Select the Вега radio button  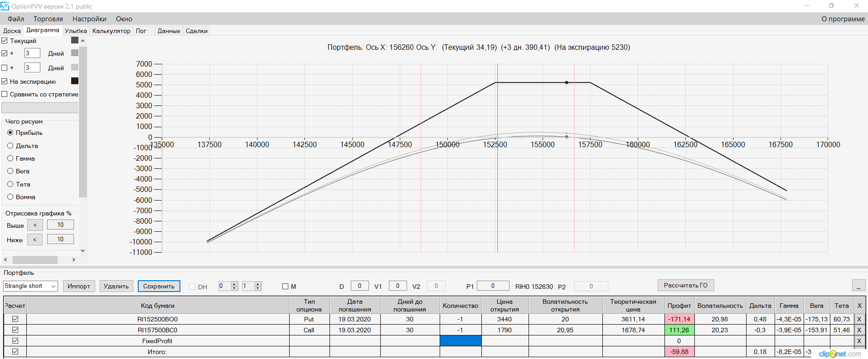(x=10, y=171)
